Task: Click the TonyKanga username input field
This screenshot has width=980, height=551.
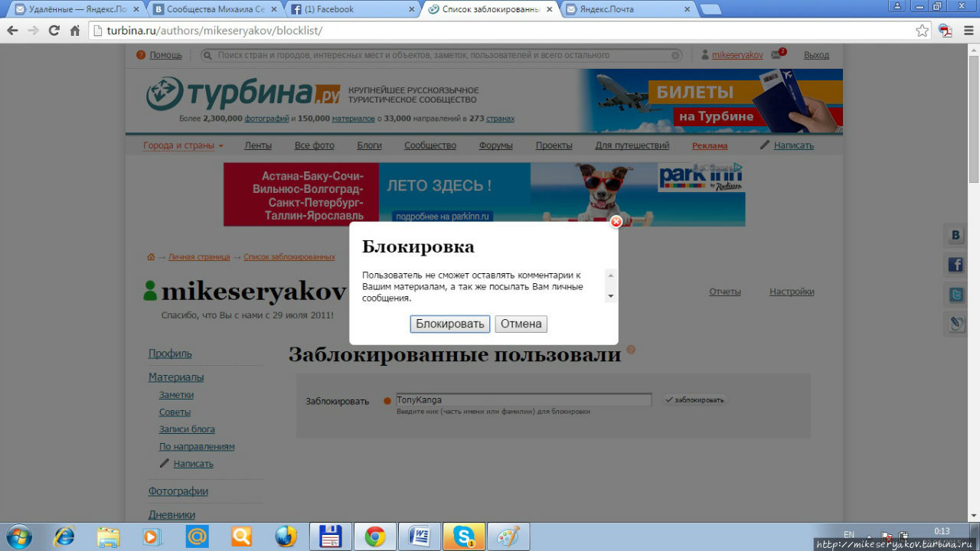Action: point(523,400)
